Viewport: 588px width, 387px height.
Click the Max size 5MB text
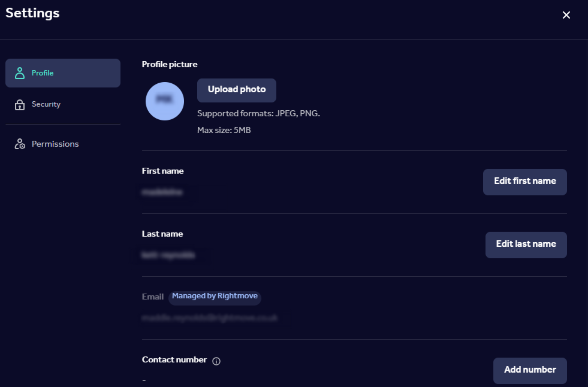point(224,130)
